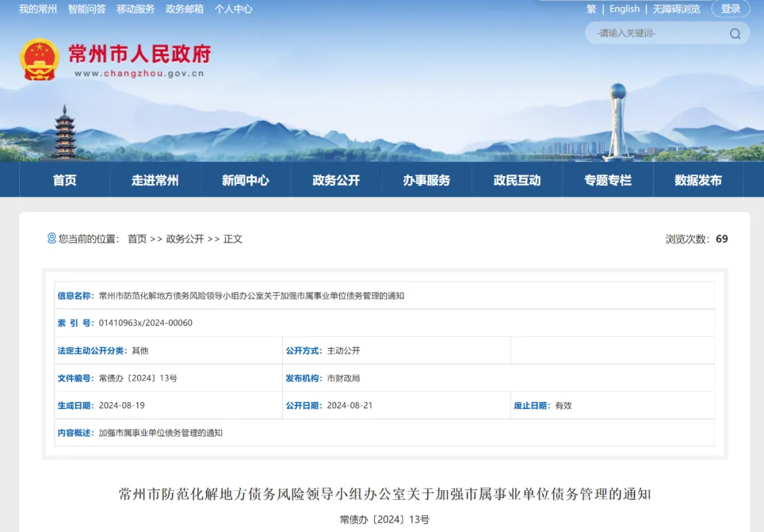Open 个人中心 personal center
The image size is (764, 532).
tap(233, 9)
